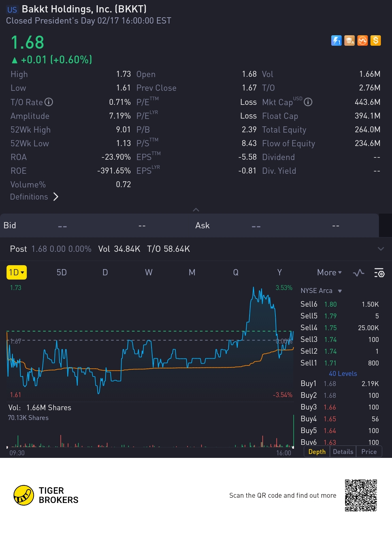This screenshot has width=392, height=533.
Task: Select the 5D chart timeframe
Action: pyautogui.click(x=61, y=272)
